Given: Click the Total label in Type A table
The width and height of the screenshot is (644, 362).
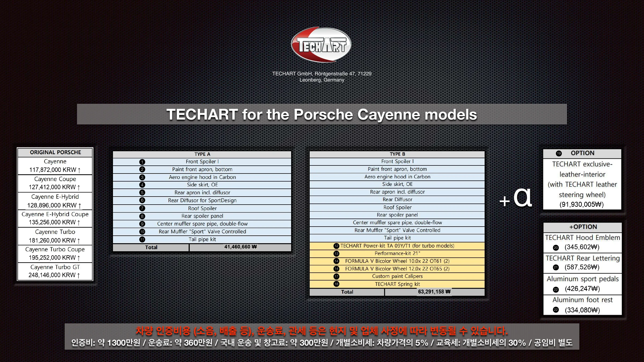Looking at the screenshot, I should (151, 247).
